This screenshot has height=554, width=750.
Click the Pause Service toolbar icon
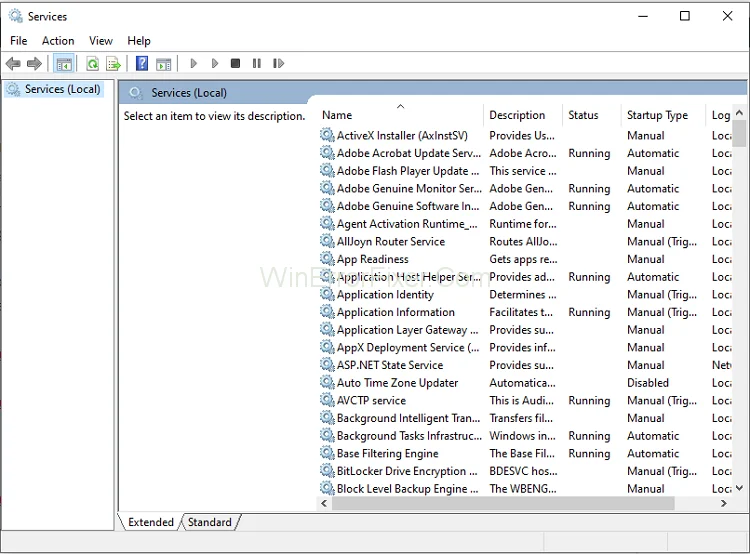(x=256, y=64)
